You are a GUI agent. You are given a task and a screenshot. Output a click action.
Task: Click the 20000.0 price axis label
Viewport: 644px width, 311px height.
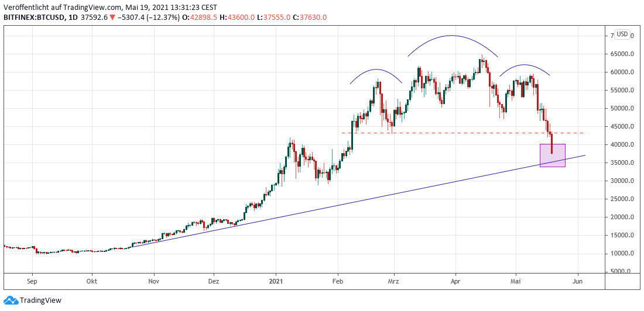[623, 217]
